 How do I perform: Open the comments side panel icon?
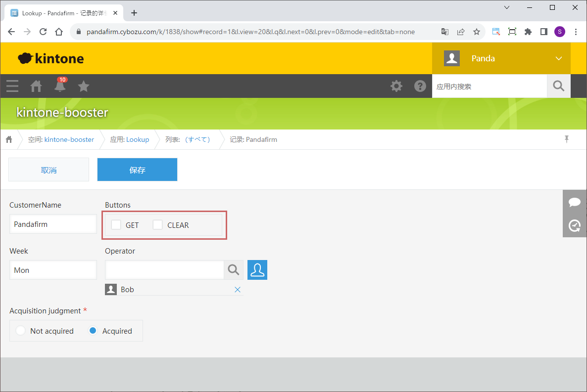point(575,202)
